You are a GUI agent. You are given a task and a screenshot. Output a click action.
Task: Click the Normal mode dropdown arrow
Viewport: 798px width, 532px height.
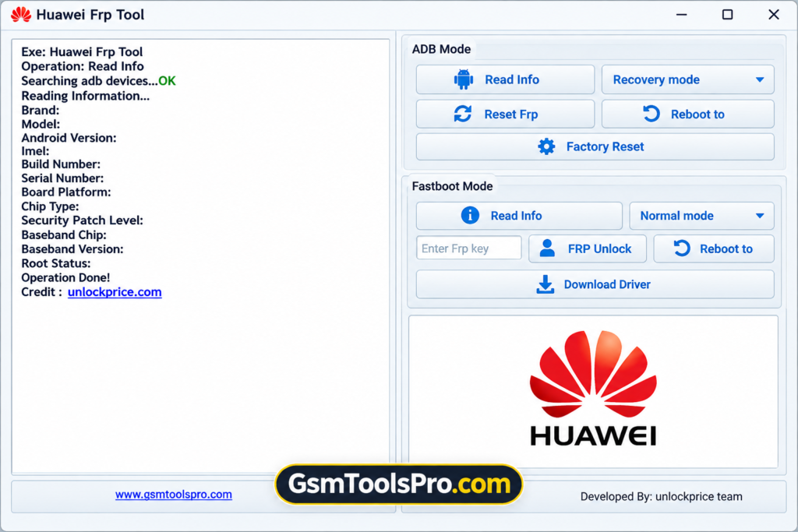pos(760,216)
